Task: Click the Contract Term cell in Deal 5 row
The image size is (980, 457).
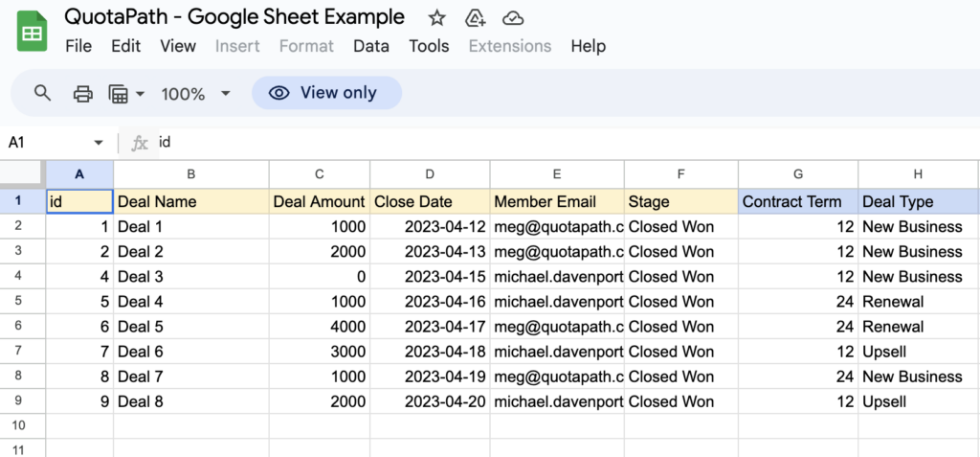Action: click(x=798, y=327)
